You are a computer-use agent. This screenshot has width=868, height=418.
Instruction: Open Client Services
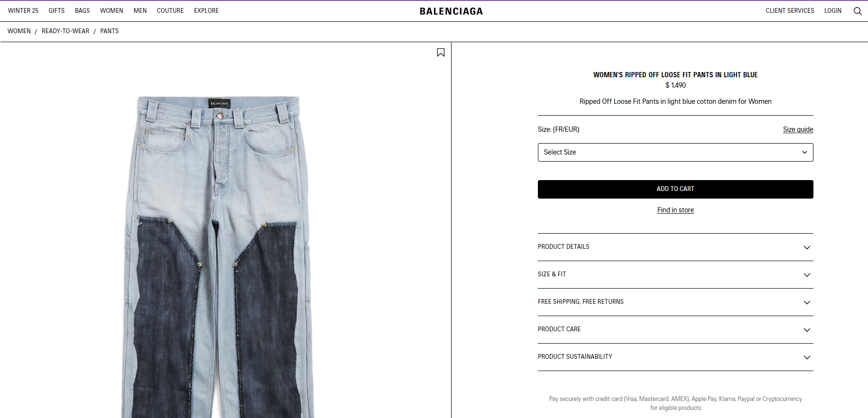[790, 10]
